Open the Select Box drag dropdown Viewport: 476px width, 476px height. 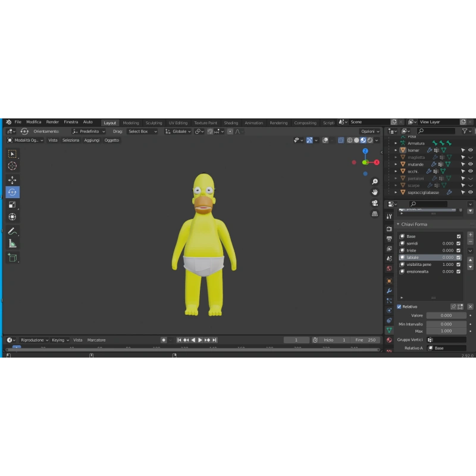coord(142,131)
